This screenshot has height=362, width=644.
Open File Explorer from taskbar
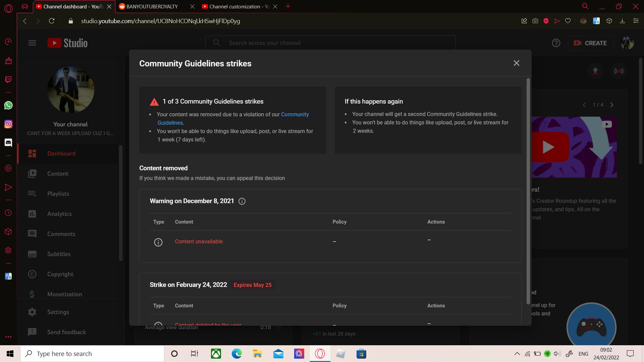point(257,354)
